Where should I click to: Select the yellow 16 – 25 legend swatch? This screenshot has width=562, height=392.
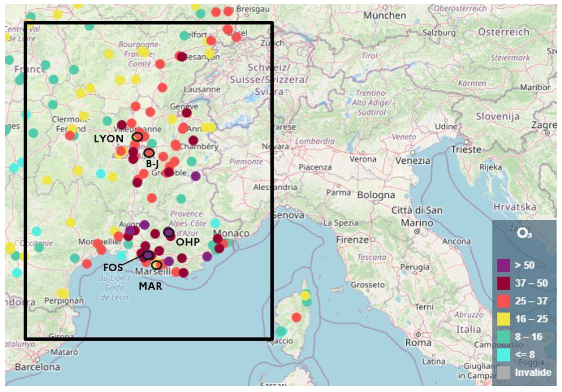point(504,319)
